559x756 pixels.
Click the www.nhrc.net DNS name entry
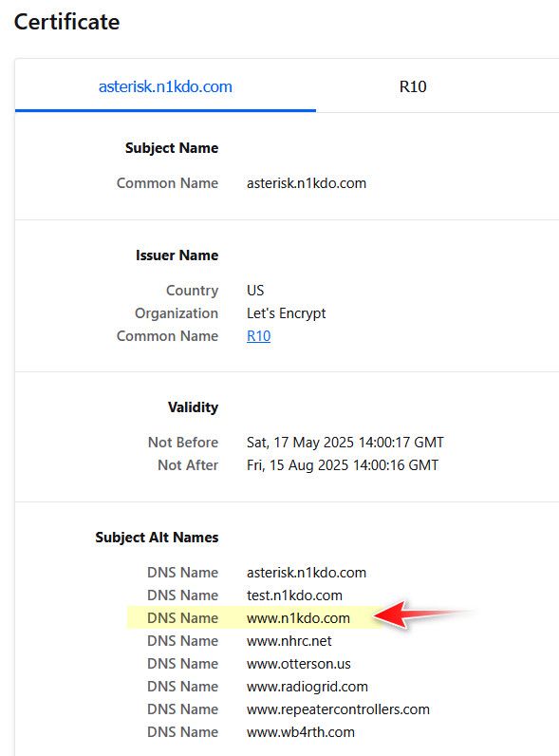[x=289, y=641]
